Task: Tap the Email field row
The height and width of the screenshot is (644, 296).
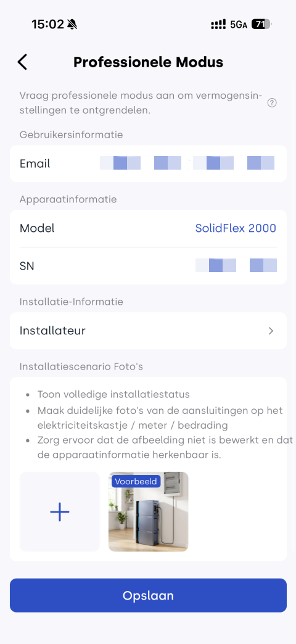Action: point(148,163)
